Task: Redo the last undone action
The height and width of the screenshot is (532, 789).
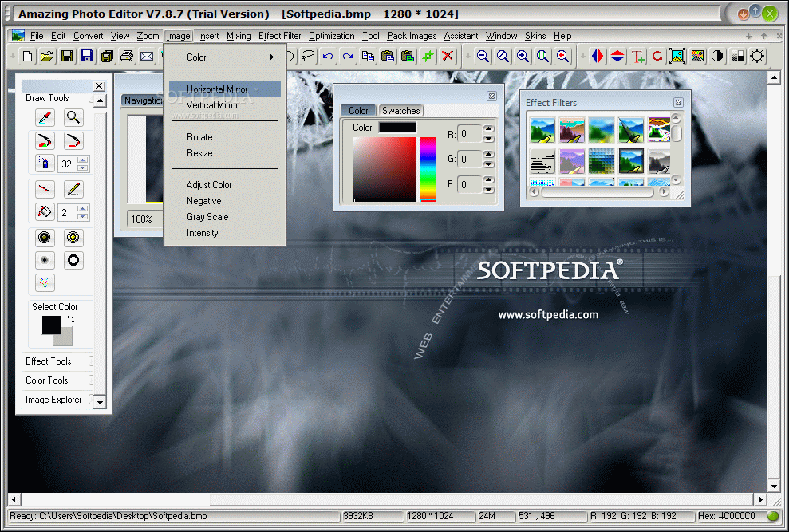Action: pyautogui.click(x=348, y=56)
